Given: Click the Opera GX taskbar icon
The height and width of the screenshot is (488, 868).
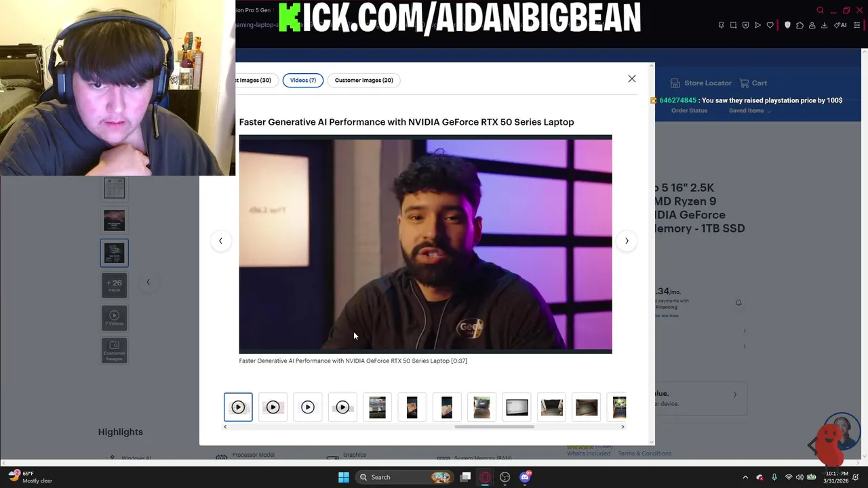Looking at the screenshot, I should coord(485,477).
